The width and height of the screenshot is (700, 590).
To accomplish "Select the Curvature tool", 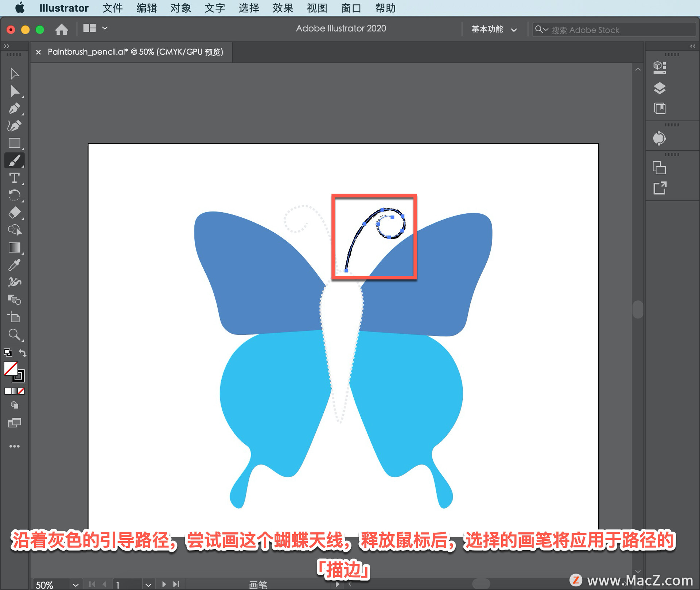I will coord(15,126).
